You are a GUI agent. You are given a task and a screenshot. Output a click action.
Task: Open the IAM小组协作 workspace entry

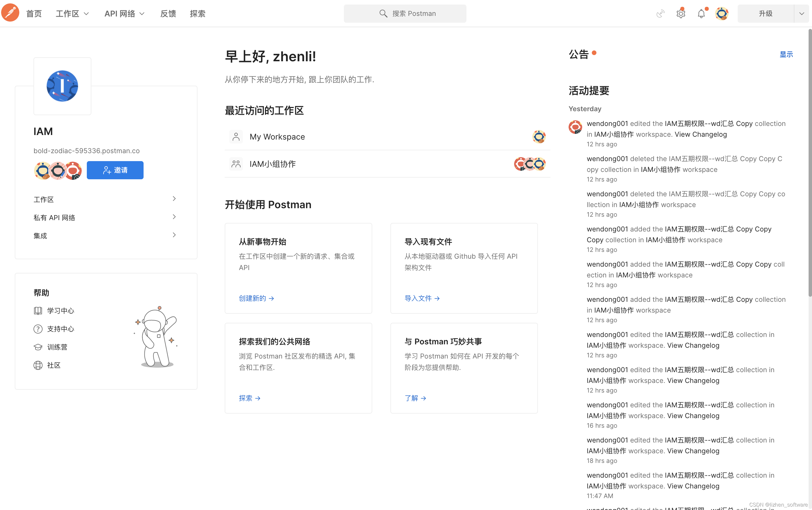(388, 164)
